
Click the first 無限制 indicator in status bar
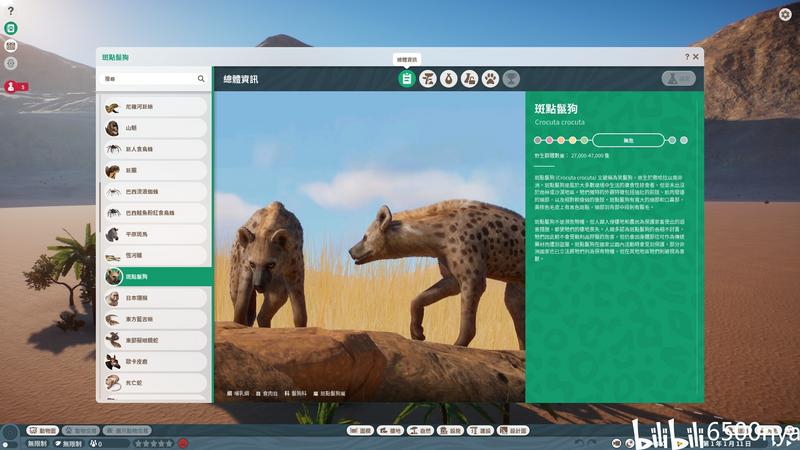(x=37, y=444)
